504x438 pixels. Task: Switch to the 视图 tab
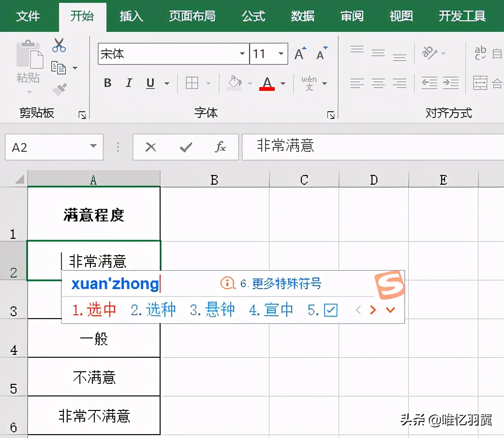[401, 16]
